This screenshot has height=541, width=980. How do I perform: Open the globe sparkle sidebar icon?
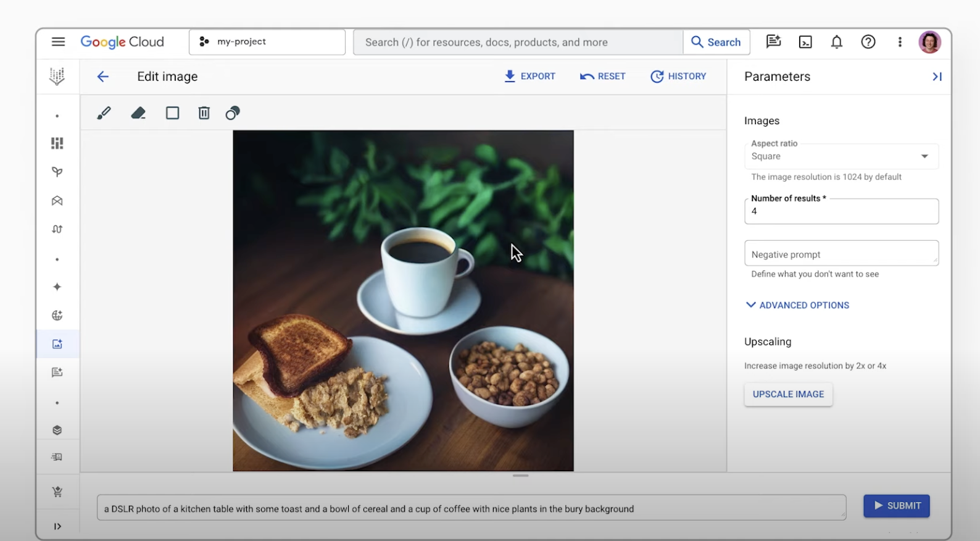point(57,316)
